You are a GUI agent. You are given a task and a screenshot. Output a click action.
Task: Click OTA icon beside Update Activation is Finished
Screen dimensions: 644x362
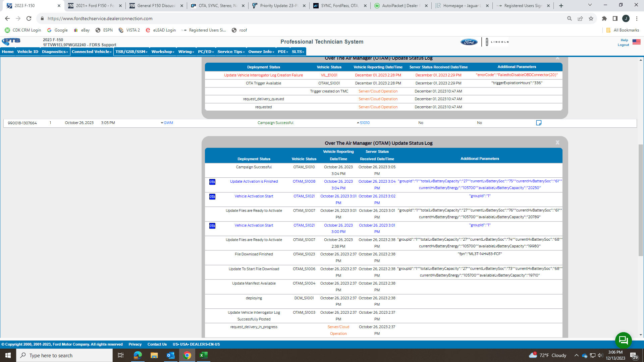click(x=212, y=182)
